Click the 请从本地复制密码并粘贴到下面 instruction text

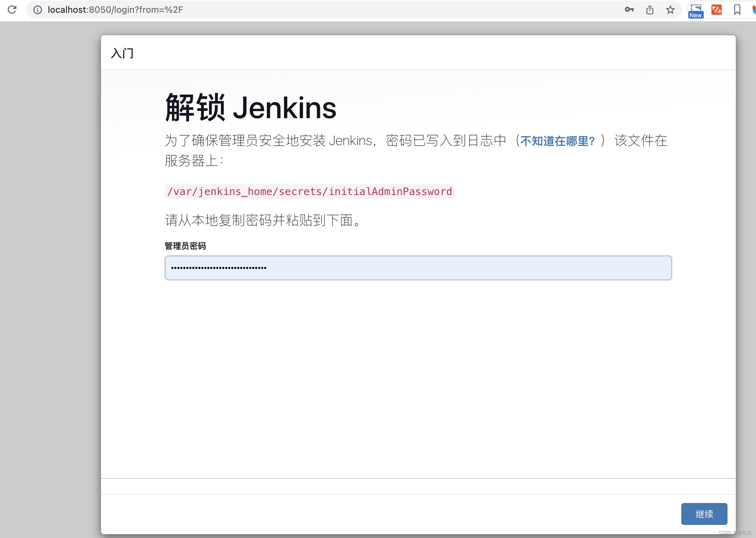[263, 220]
